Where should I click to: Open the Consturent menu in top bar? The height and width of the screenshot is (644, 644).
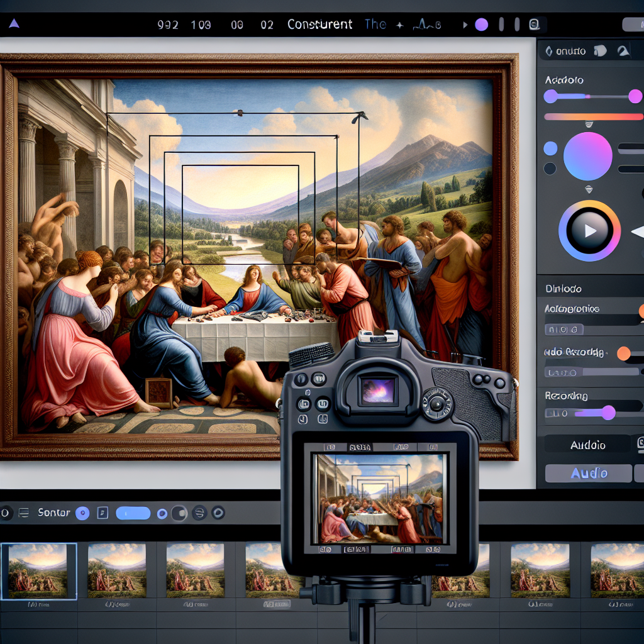pyautogui.click(x=319, y=25)
